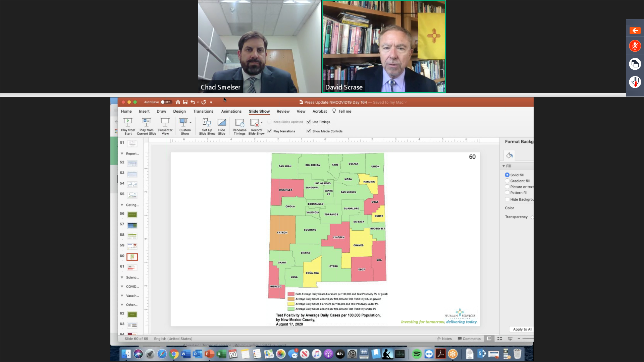The height and width of the screenshot is (362, 644).
Task: Click the Fill paint bucket icon
Action: click(509, 155)
